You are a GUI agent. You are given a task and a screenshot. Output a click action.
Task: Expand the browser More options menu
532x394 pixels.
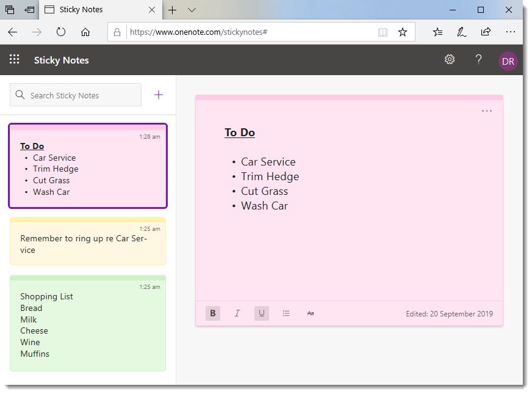[x=511, y=31]
